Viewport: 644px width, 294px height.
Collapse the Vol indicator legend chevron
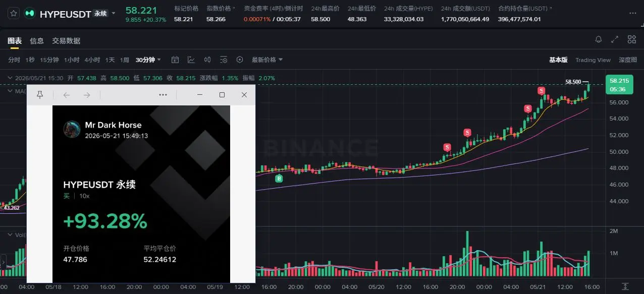(10, 235)
